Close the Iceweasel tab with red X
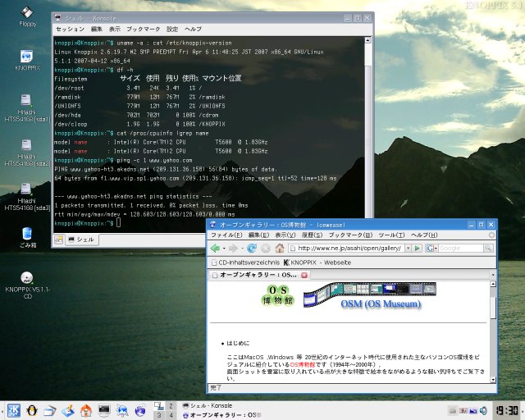The height and width of the screenshot is (420, 525). (304, 275)
